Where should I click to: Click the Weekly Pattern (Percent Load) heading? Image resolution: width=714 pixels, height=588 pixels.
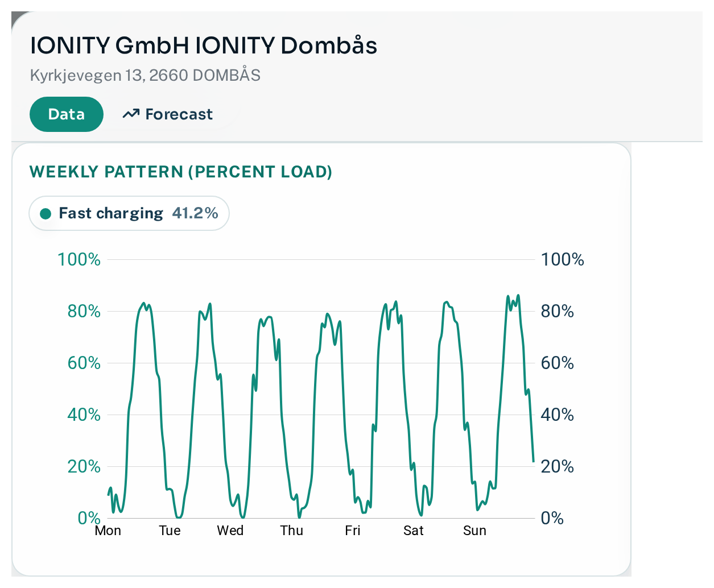pos(181,172)
